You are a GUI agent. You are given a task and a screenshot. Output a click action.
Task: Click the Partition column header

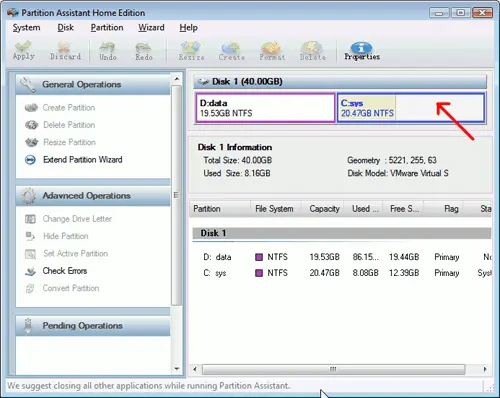click(x=220, y=209)
